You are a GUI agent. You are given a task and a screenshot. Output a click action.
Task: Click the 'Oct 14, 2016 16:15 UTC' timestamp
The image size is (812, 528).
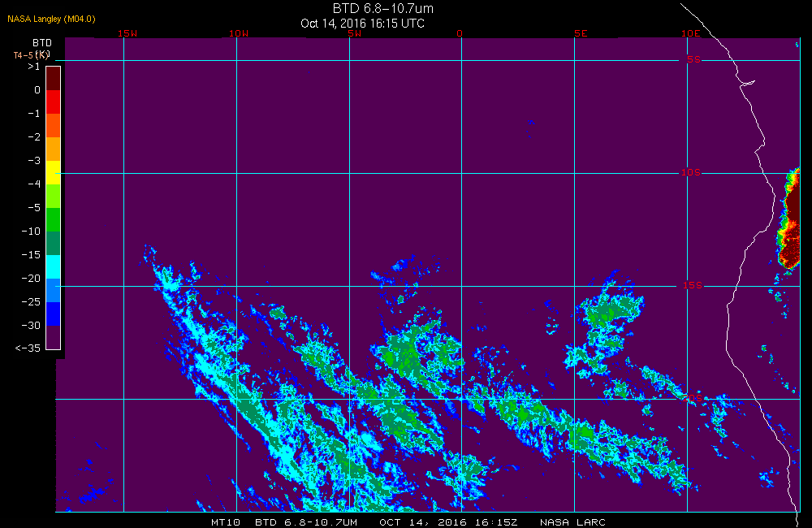click(362, 24)
